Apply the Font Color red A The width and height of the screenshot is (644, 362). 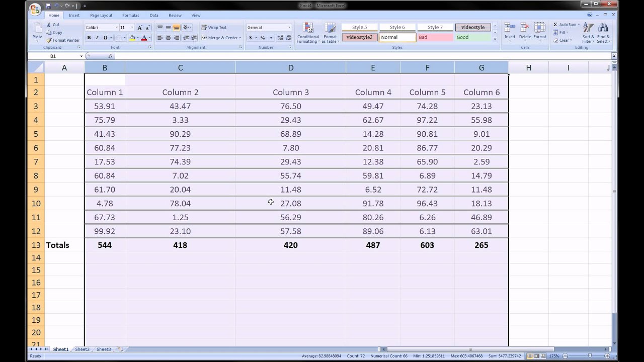[144, 38]
